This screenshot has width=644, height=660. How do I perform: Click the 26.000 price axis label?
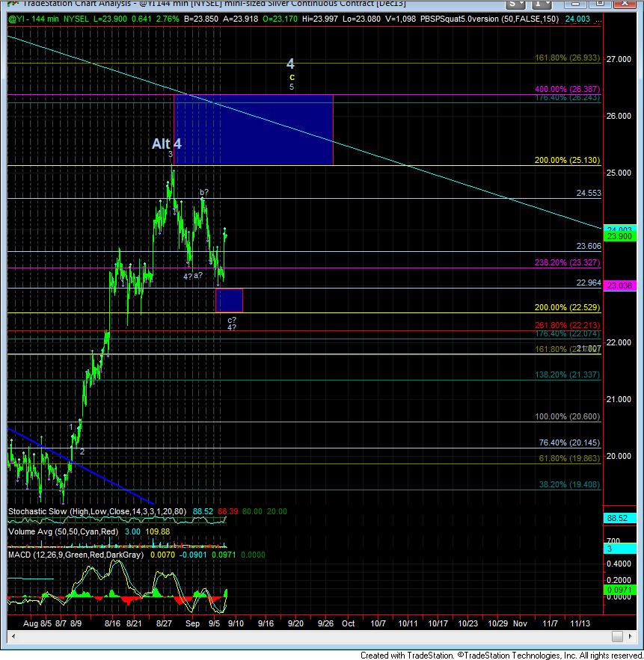point(619,116)
